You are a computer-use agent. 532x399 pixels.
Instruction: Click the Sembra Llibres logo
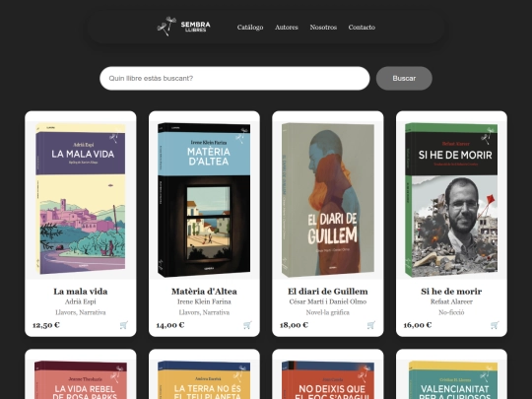pyautogui.click(x=184, y=27)
